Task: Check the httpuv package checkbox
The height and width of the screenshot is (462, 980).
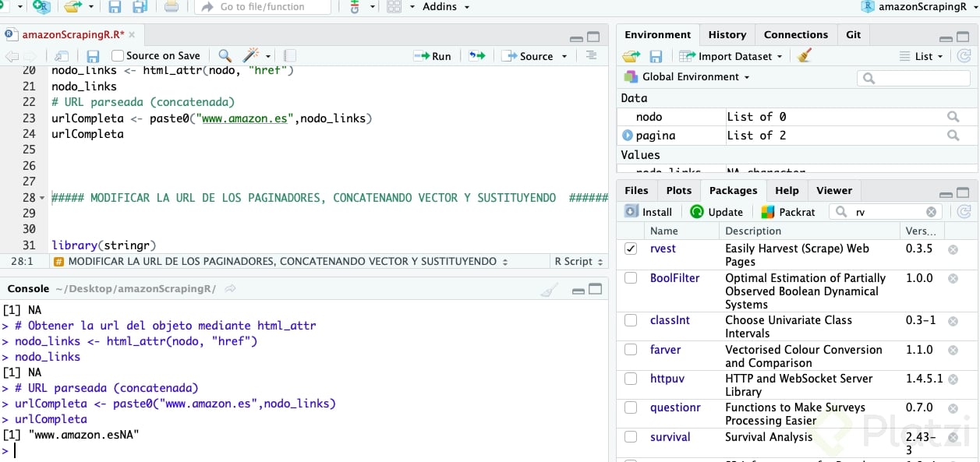Action: tap(631, 379)
